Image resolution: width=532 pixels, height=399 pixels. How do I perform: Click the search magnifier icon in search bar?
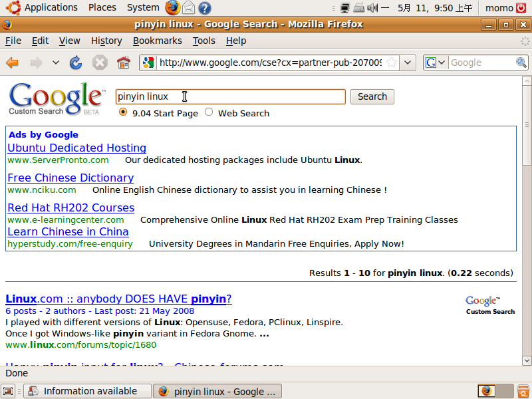[521, 63]
